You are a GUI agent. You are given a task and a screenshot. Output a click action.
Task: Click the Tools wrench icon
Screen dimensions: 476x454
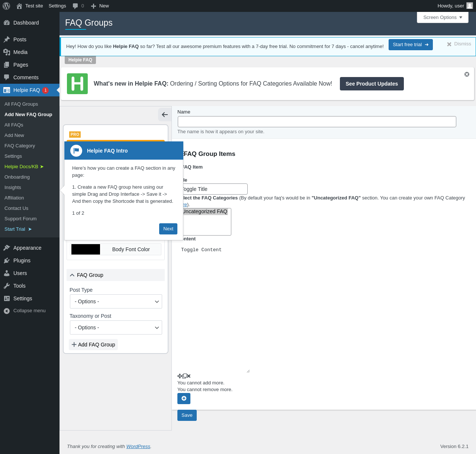(x=7, y=286)
